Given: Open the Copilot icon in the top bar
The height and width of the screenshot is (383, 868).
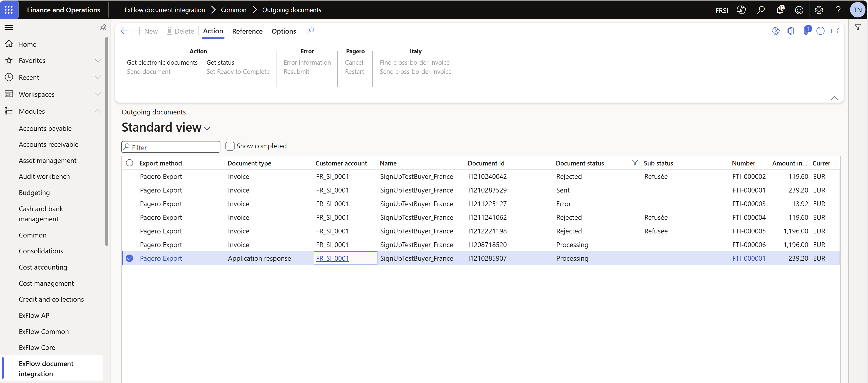Looking at the screenshot, I should 741,10.
